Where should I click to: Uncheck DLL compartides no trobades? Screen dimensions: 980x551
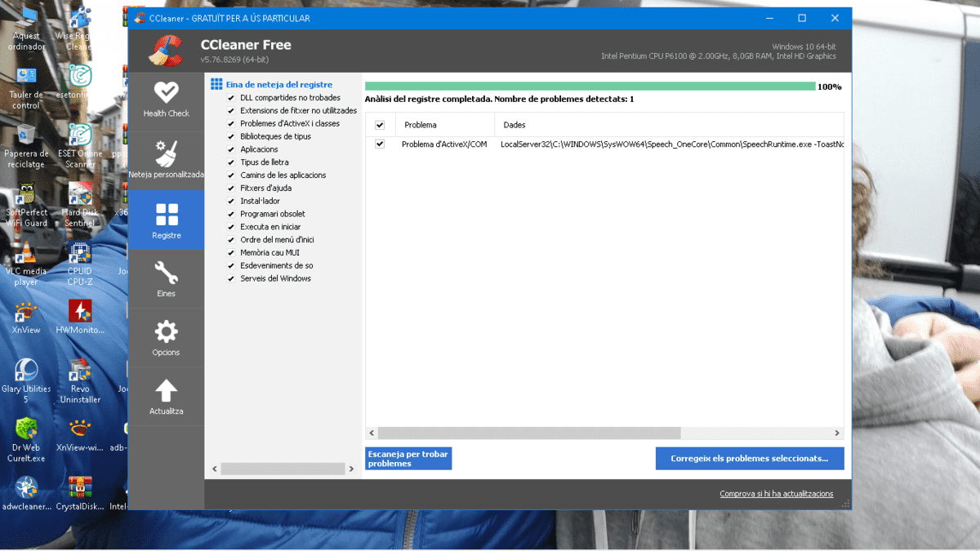coord(231,98)
